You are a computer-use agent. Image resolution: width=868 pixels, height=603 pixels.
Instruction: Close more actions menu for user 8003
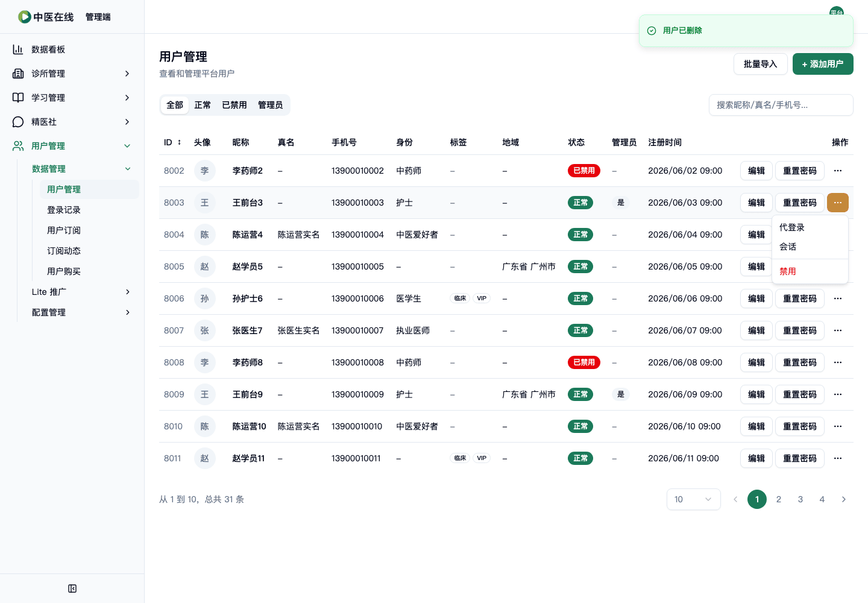pos(838,203)
